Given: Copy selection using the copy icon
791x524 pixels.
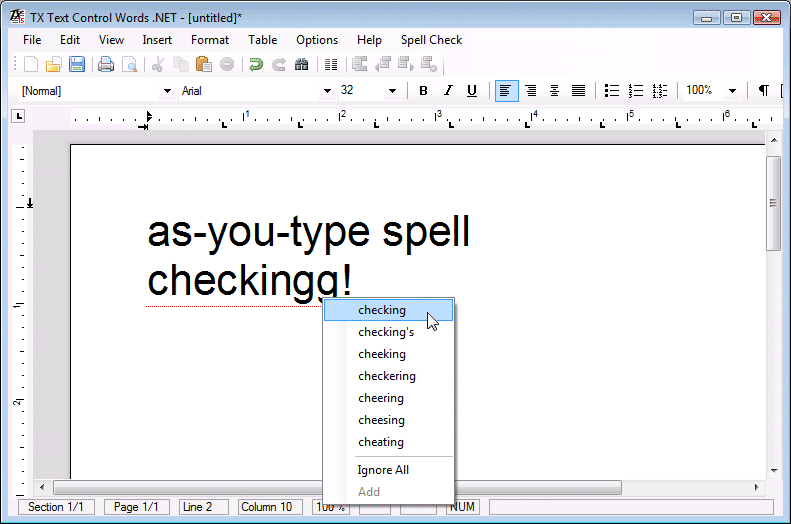Looking at the screenshot, I should [x=181, y=65].
